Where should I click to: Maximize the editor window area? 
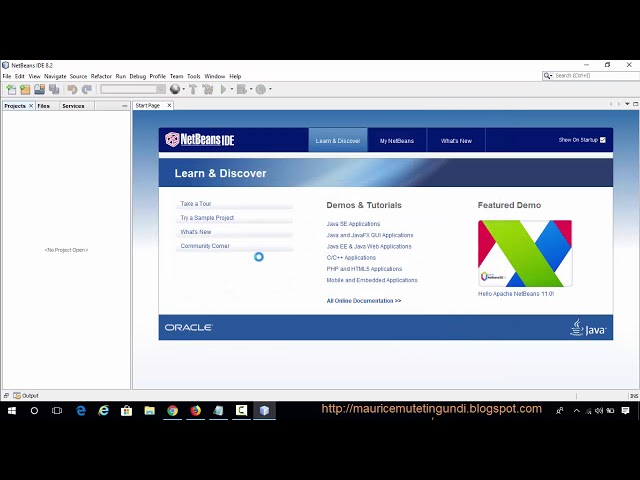(x=636, y=104)
